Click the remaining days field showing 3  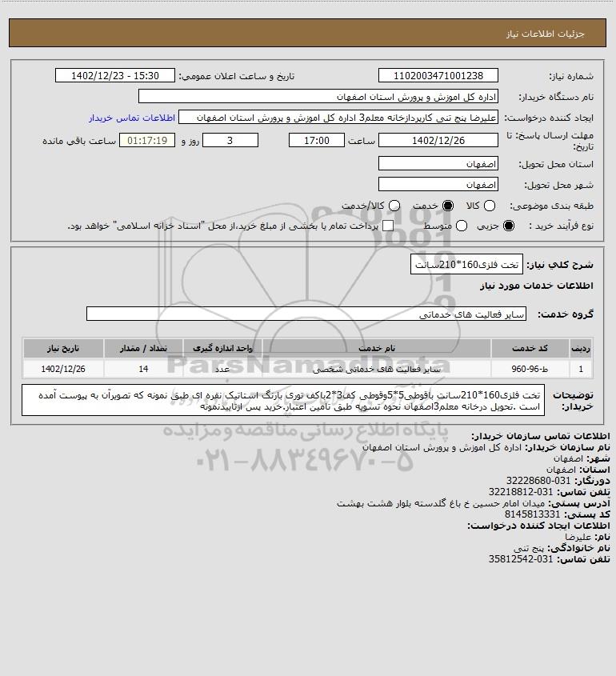coord(230,140)
